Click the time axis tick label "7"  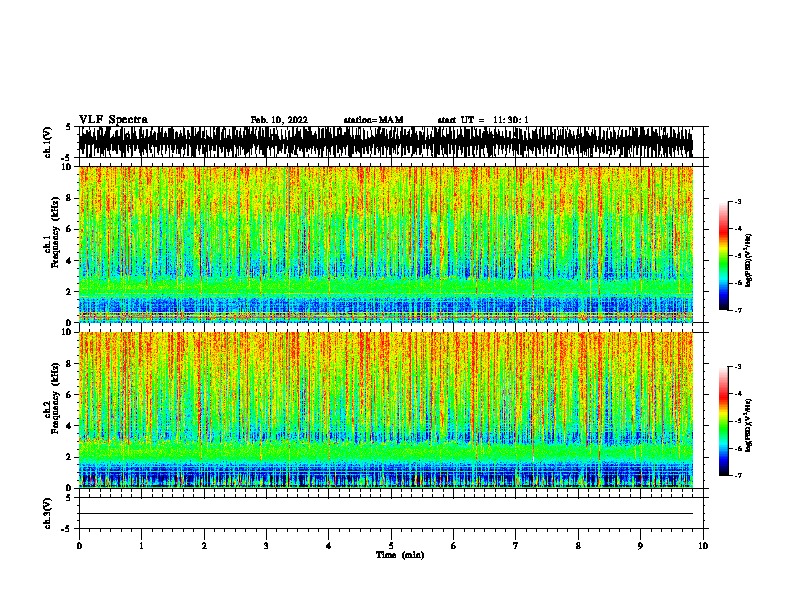(516, 546)
